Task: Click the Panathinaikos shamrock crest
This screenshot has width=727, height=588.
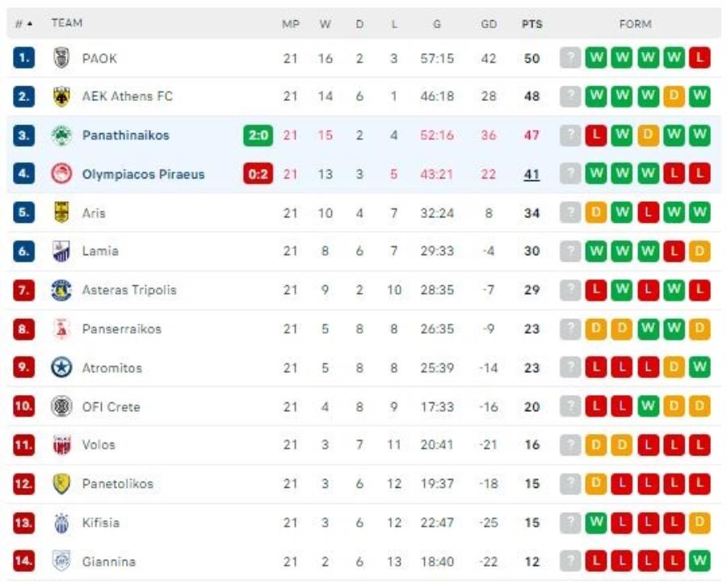Action: coord(61,136)
